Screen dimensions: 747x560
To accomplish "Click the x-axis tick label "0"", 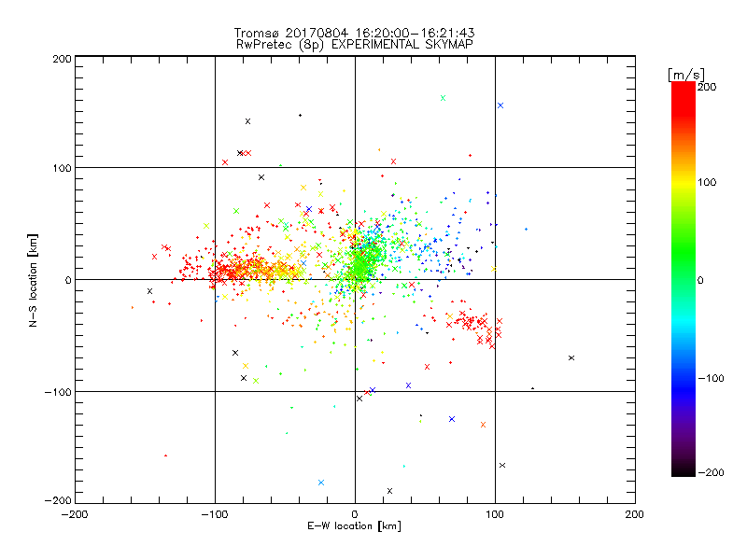I will [x=355, y=514].
